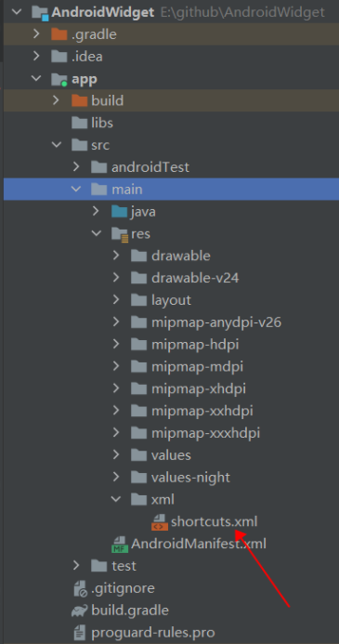The width and height of the screenshot is (339, 644).
Task: Expand the values-night folder chevron
Action: click(x=116, y=477)
